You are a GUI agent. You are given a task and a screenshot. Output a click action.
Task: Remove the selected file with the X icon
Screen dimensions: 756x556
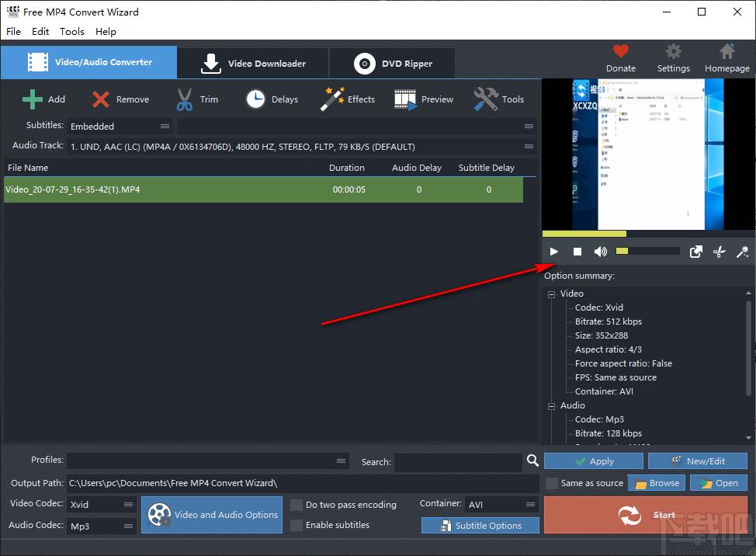(x=101, y=99)
